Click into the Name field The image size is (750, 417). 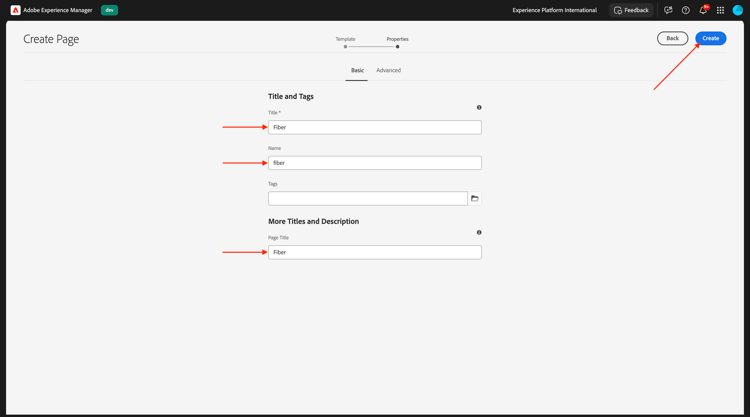375,163
